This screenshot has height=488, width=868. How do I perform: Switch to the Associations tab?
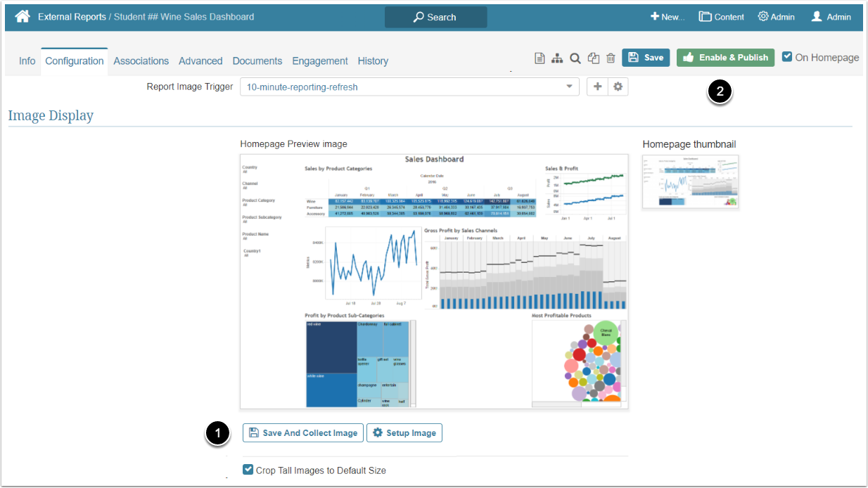point(141,61)
